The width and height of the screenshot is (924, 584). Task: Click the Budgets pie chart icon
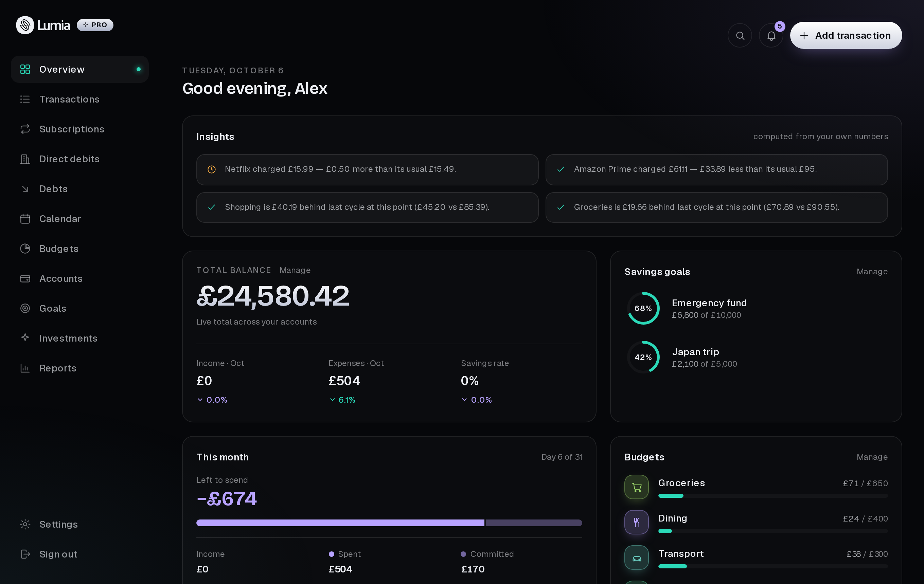pyautogui.click(x=25, y=249)
